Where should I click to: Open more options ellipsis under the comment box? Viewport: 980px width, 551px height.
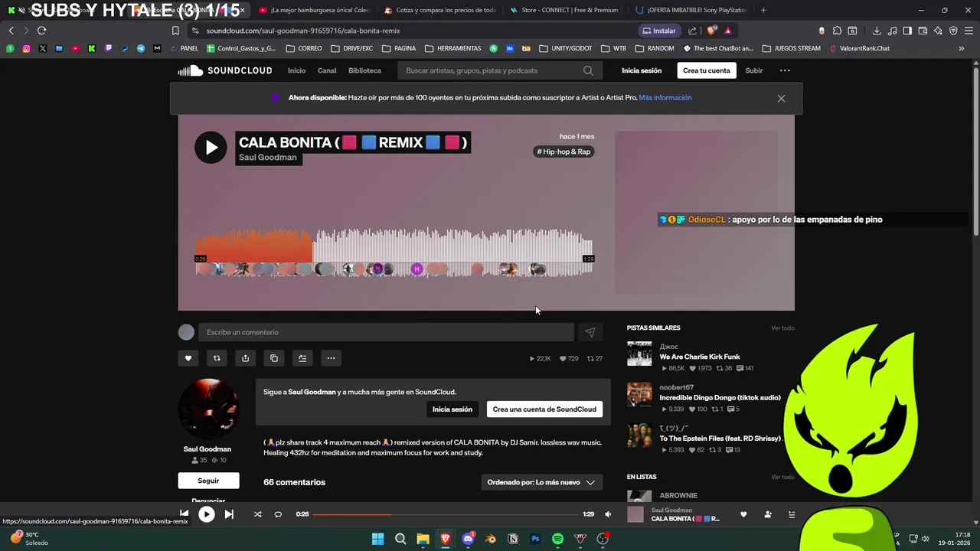[331, 358]
